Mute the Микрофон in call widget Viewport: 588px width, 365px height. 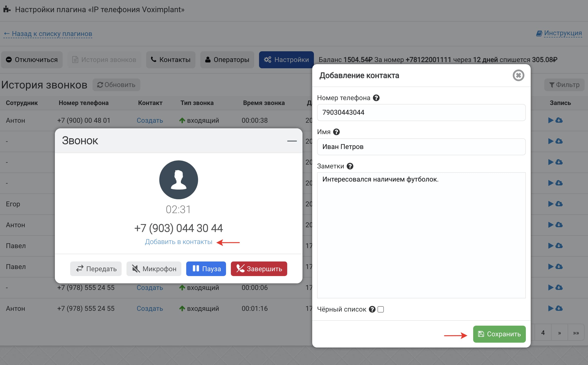pyautogui.click(x=154, y=269)
